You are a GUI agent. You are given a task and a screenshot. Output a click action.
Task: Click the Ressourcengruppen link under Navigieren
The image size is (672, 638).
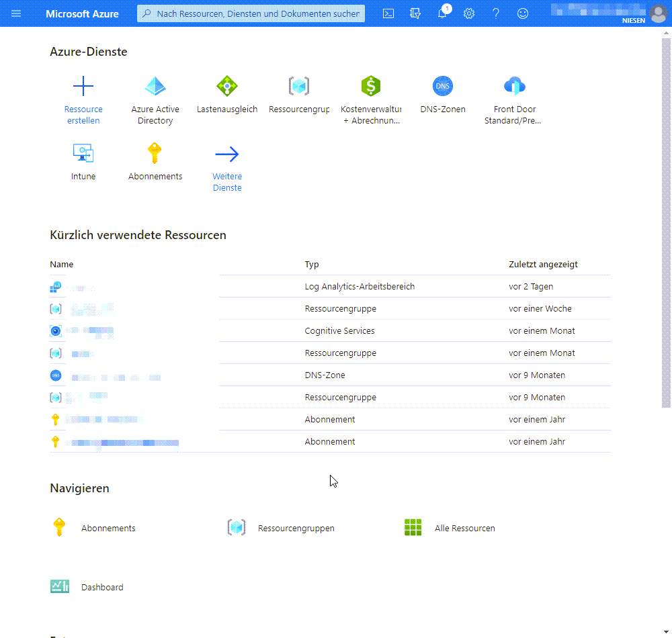pyautogui.click(x=296, y=529)
